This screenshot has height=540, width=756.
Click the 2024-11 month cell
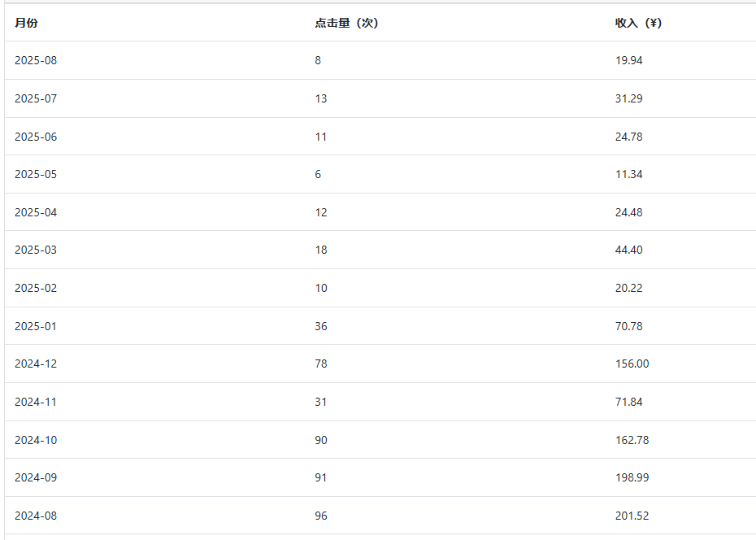point(36,402)
